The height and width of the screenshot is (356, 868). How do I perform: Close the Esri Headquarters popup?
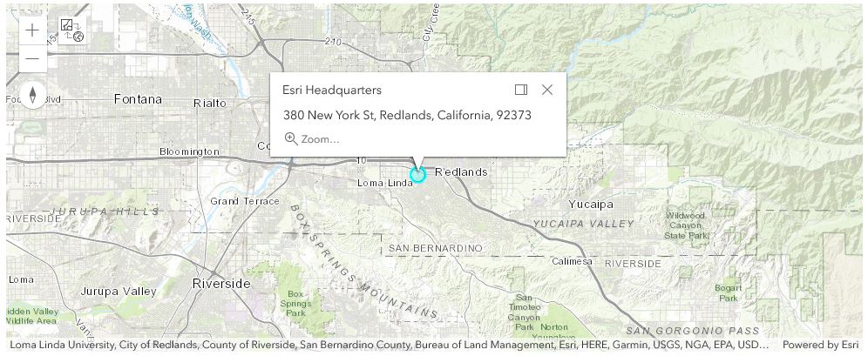[x=547, y=90]
